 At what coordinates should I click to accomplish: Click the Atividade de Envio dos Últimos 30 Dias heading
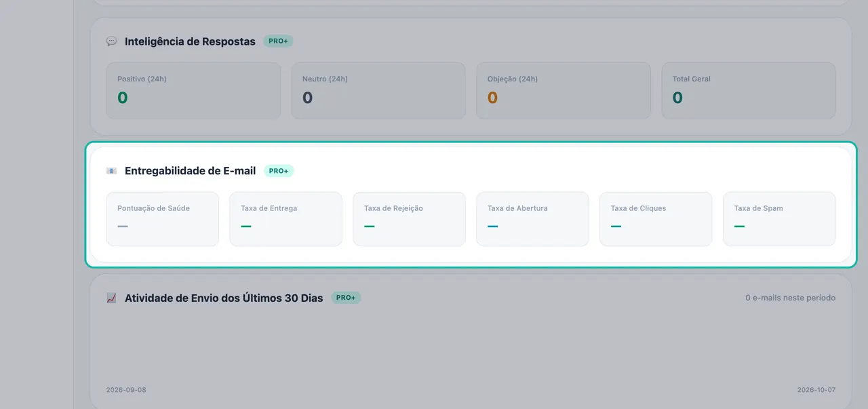(224, 298)
